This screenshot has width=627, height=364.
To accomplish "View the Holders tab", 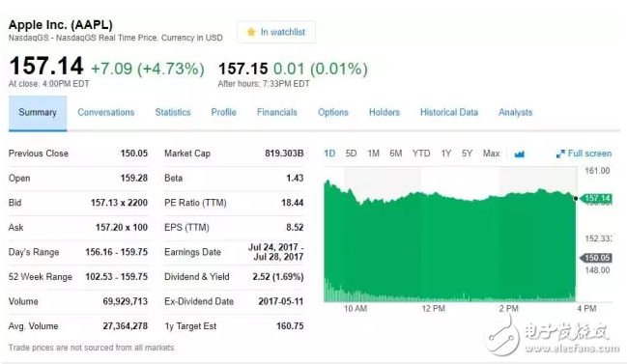I will (x=385, y=113).
